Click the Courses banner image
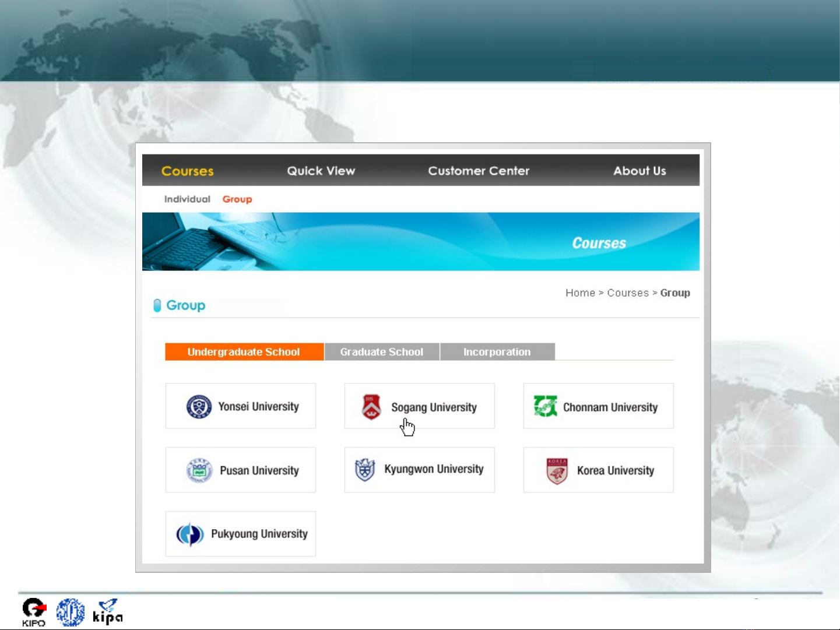 [x=421, y=242]
